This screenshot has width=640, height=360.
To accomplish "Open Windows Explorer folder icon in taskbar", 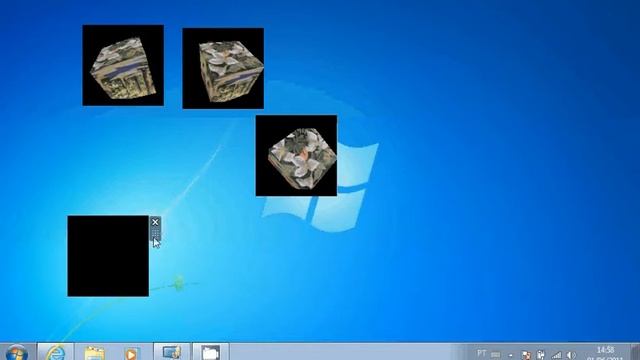I will [x=94, y=353].
